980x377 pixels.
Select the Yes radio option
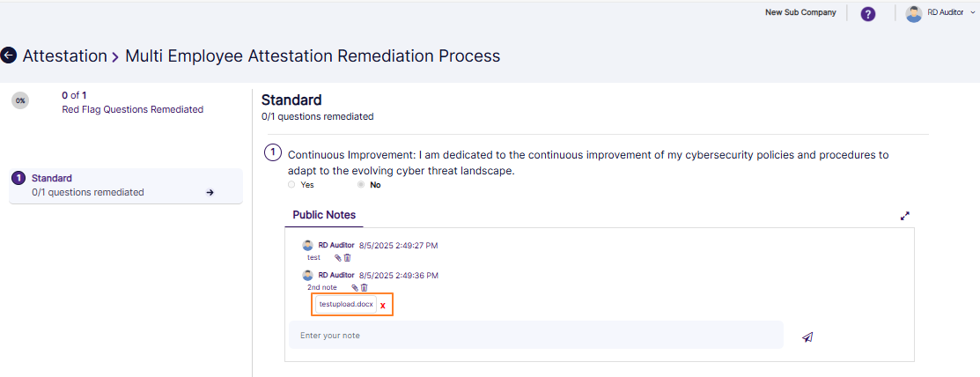(291, 185)
